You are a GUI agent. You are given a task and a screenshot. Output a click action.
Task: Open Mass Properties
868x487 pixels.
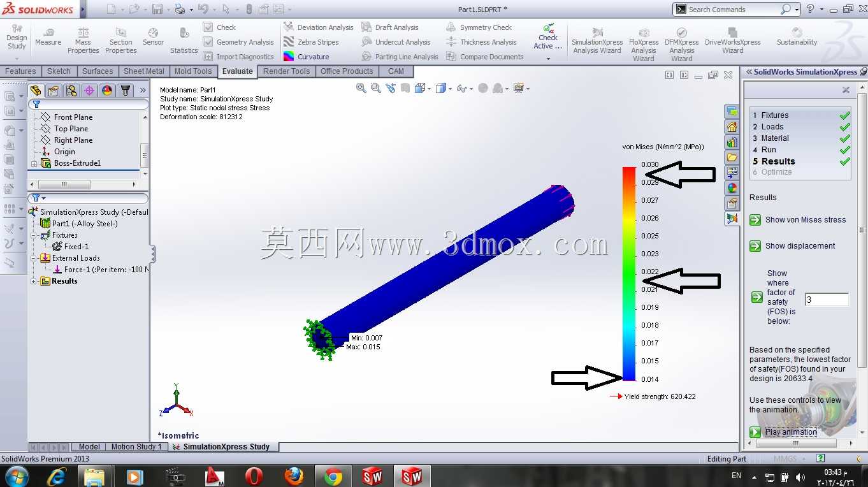pos(83,41)
